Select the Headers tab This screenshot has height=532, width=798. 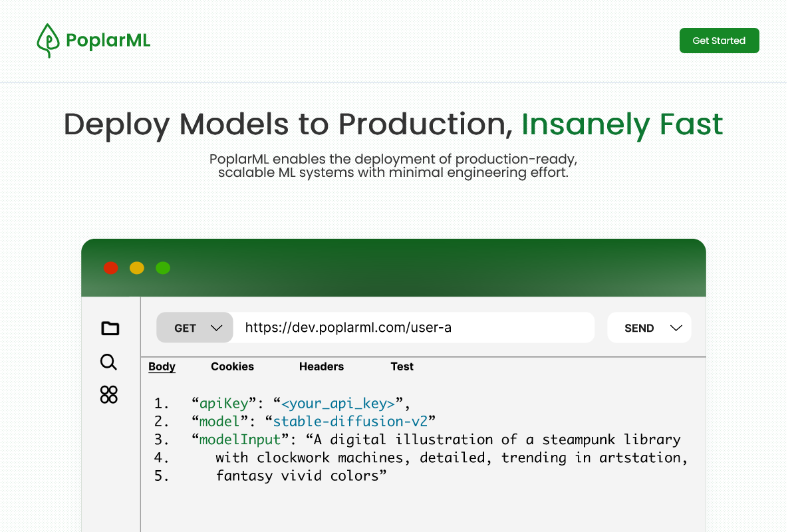[x=321, y=366]
